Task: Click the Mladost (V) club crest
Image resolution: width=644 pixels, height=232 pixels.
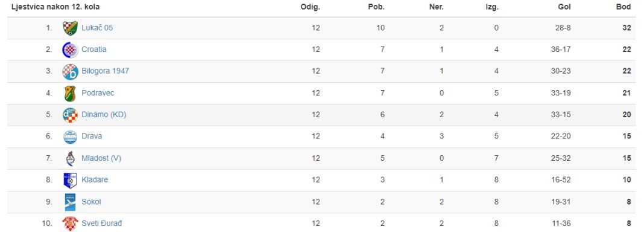Action: point(70,159)
